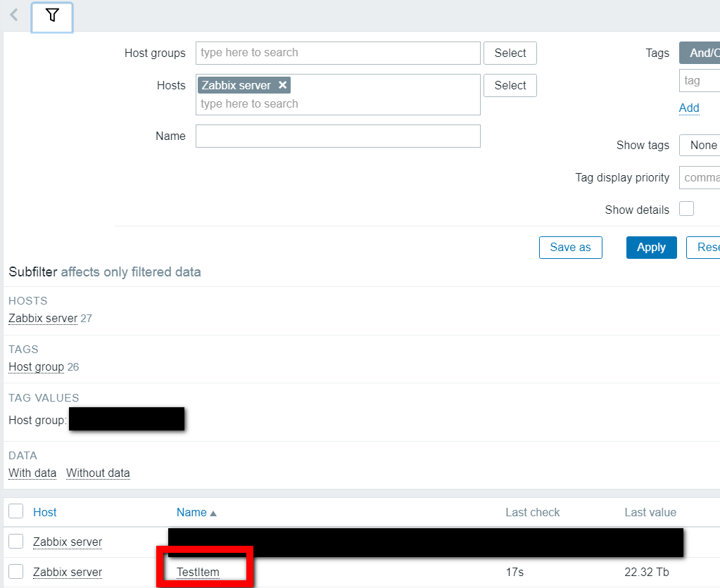The image size is (720, 588).
Task: Click into the Name filter field
Action: [338, 136]
